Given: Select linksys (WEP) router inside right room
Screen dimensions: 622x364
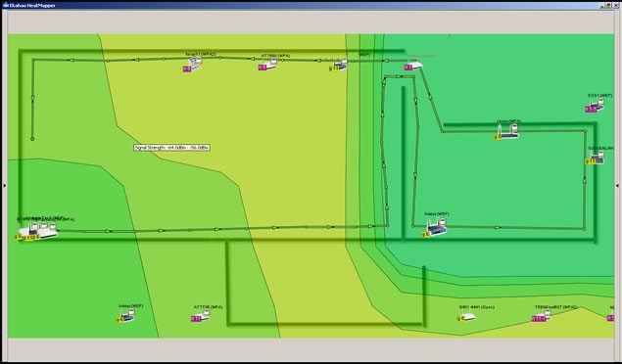Looking at the screenshot, I should [x=434, y=227].
